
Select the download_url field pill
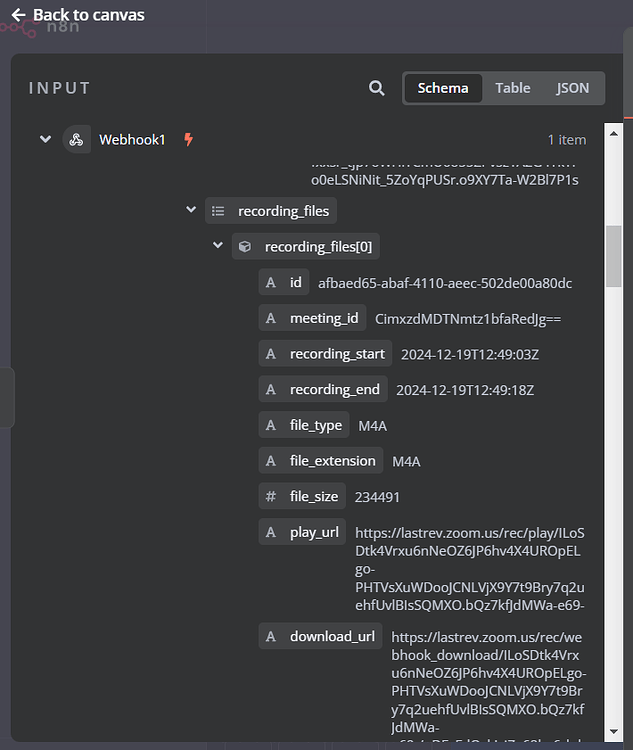(320, 636)
